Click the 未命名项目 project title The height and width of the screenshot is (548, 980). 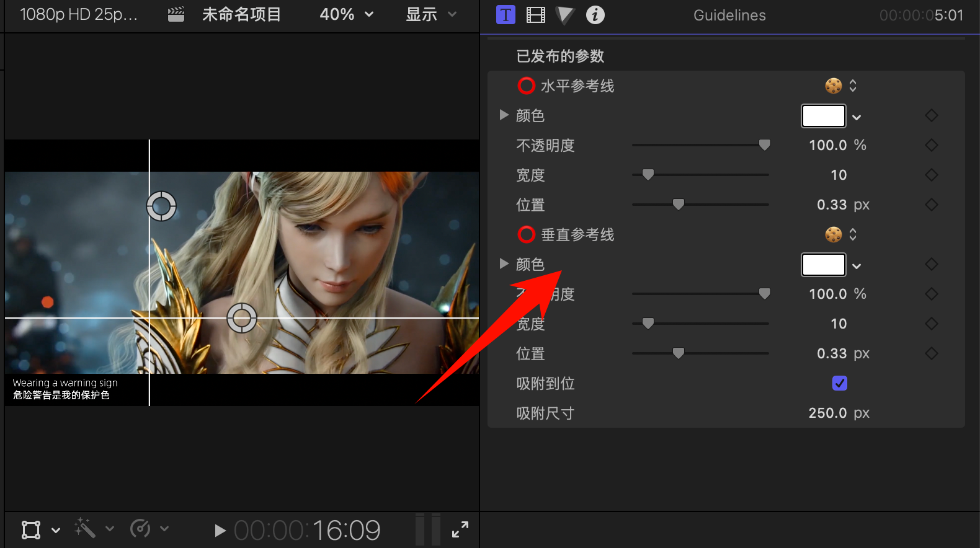point(241,14)
